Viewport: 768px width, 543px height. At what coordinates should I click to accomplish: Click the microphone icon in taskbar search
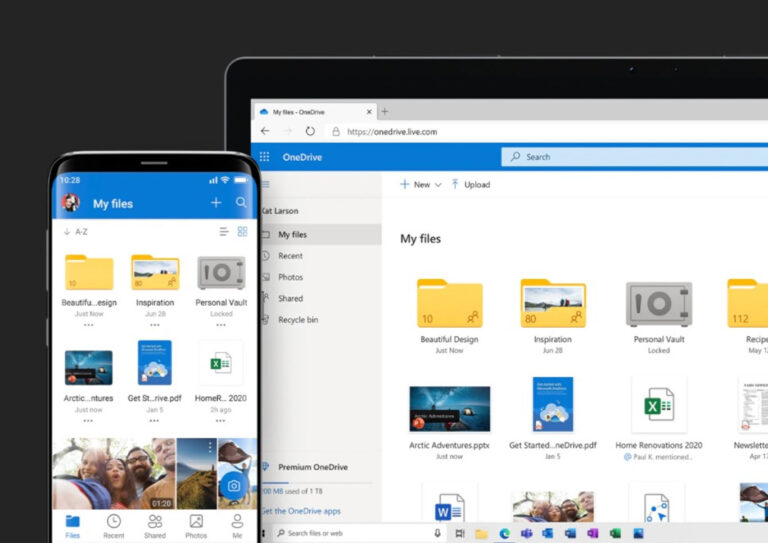[x=437, y=533]
